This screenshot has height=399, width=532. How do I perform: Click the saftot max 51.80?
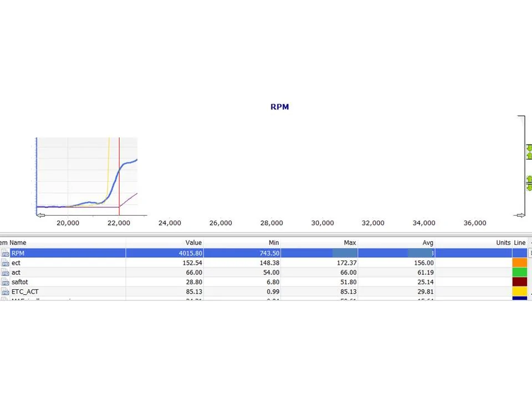point(349,282)
